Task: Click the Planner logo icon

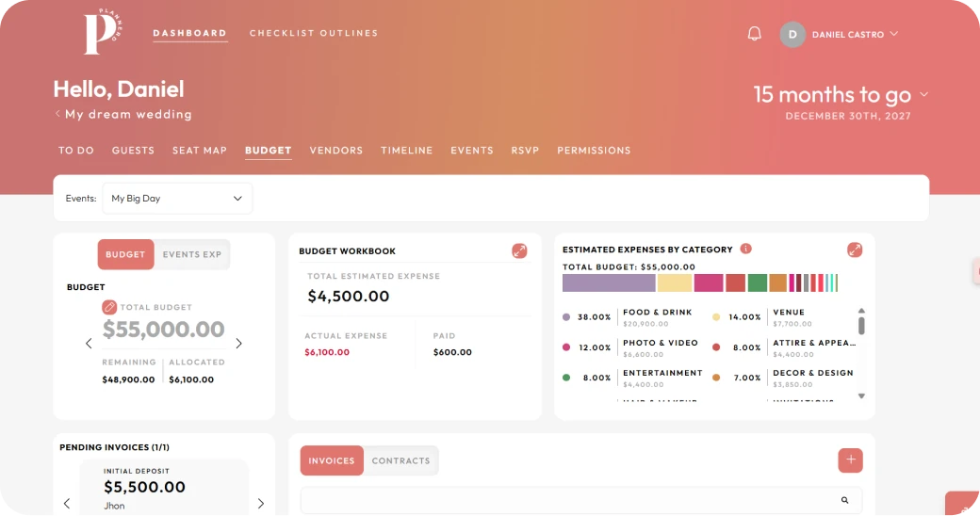Action: point(103,31)
